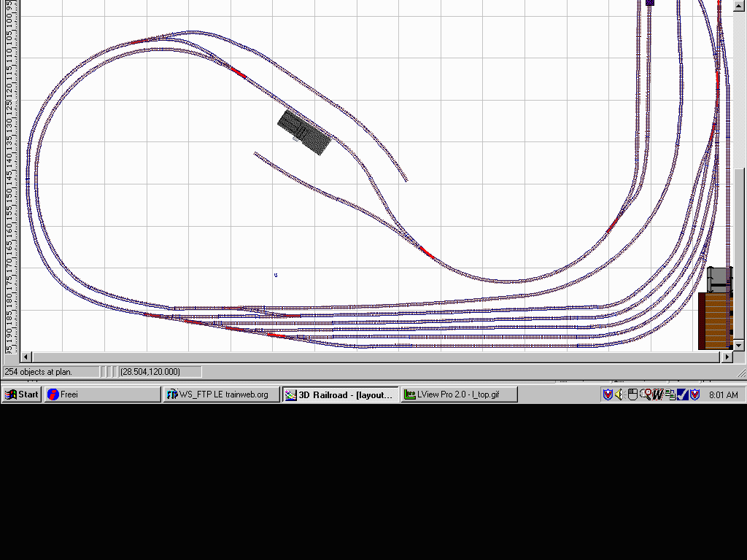Switch to WS_FTP LE trainweb.org window
The image size is (747, 560).
(222, 394)
